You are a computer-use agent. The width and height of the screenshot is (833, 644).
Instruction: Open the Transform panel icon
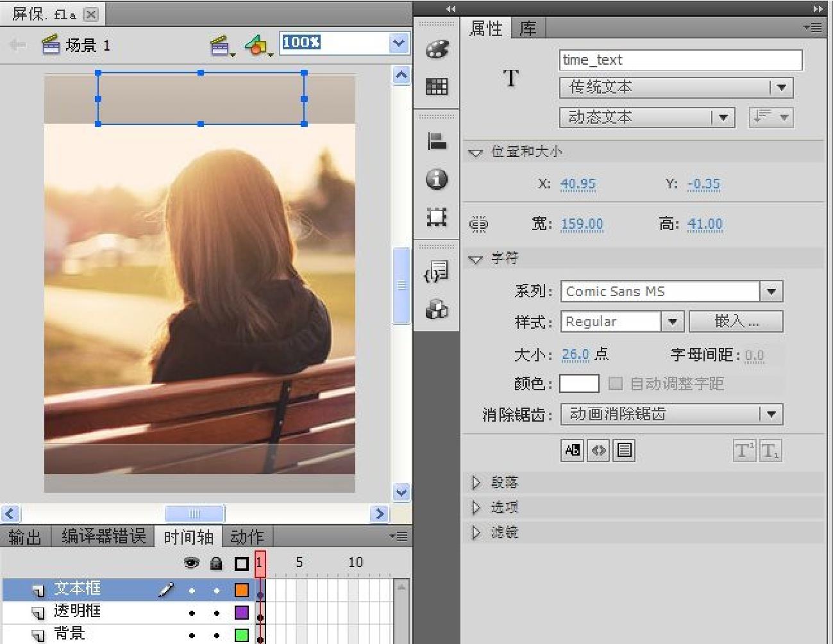tap(437, 217)
